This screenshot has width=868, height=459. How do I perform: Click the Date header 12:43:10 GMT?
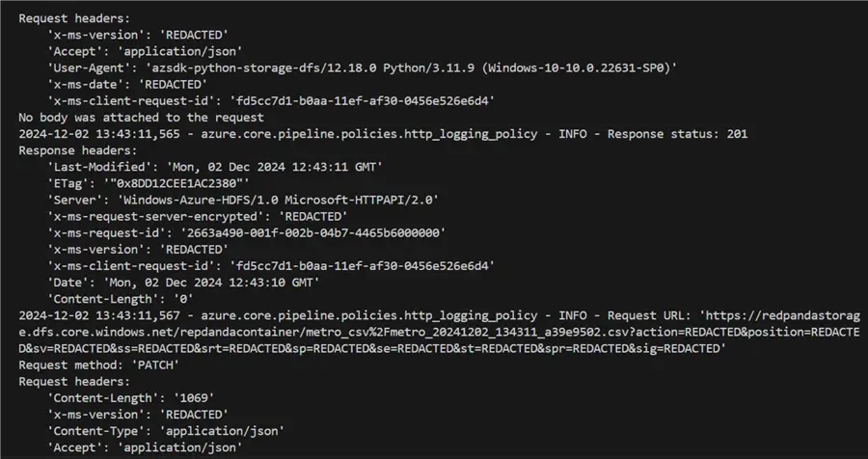click(183, 283)
